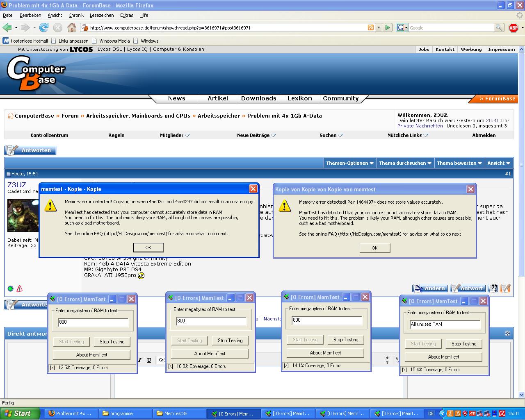Screen dimensions: 525x420
Task: Click the ComputerBase logo
Action: (36, 73)
